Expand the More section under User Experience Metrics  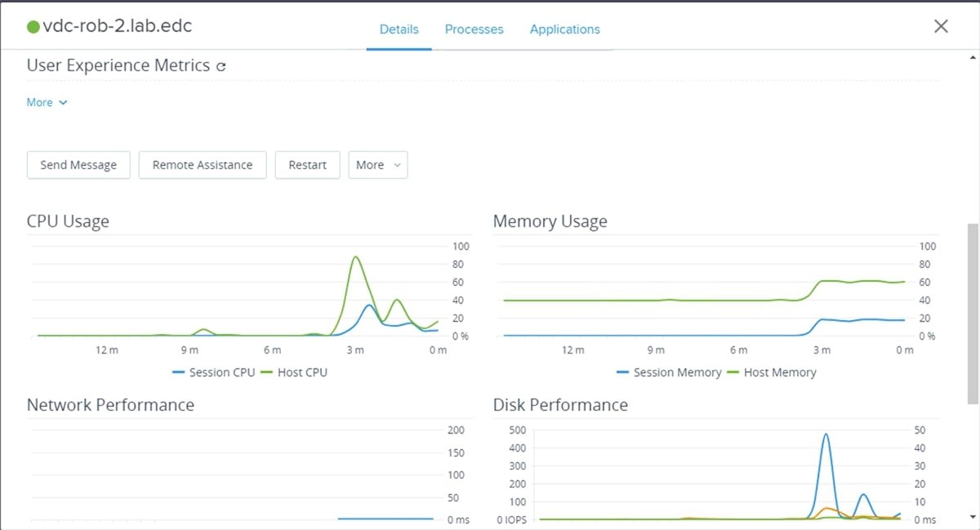point(38,102)
